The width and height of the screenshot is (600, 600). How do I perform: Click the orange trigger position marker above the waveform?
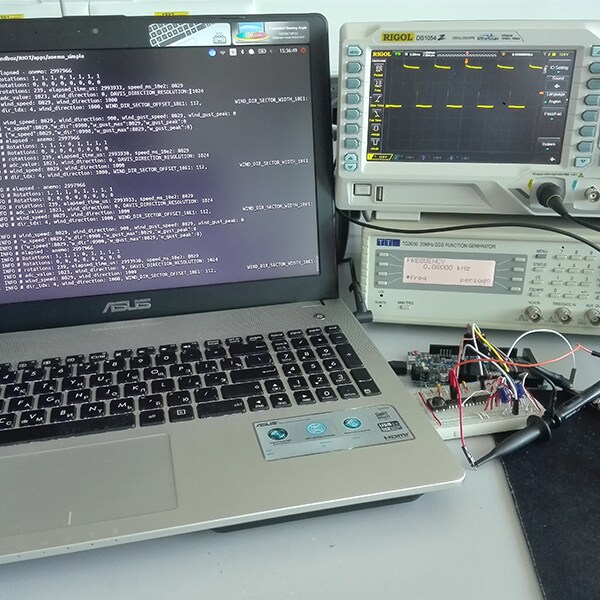click(x=467, y=60)
